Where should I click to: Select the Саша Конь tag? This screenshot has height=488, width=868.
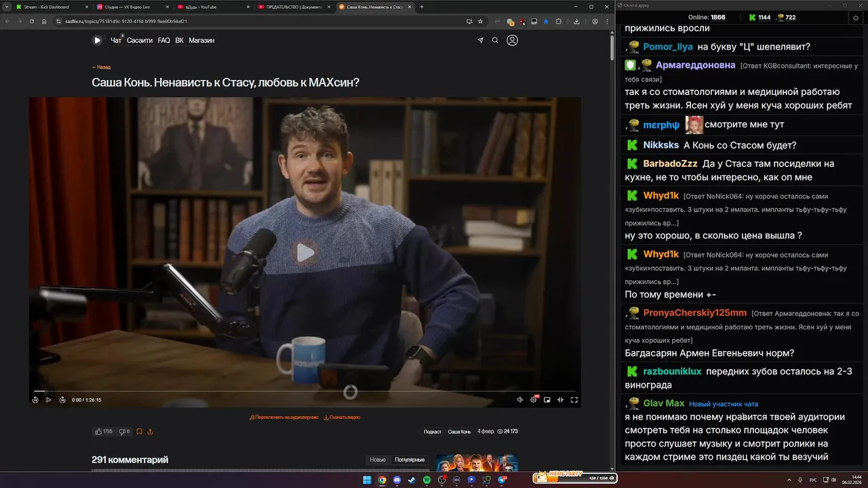[x=459, y=432]
